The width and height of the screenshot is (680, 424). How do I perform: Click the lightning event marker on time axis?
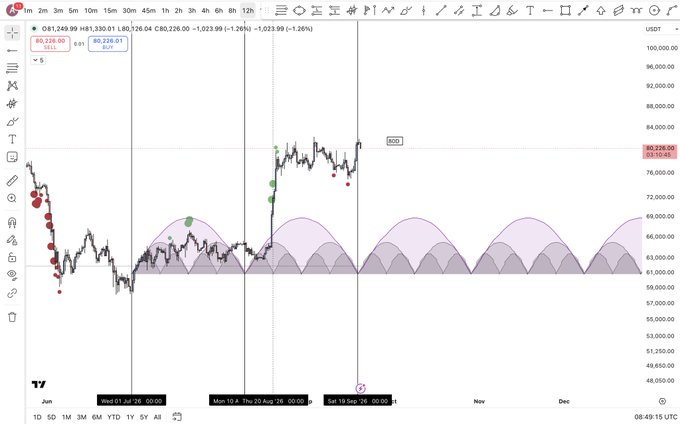(360, 388)
